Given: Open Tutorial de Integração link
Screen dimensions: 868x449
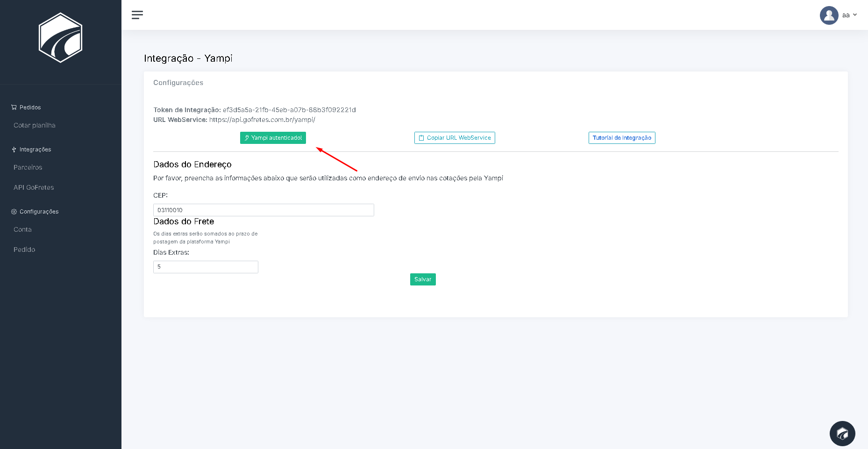Looking at the screenshot, I should click(622, 138).
